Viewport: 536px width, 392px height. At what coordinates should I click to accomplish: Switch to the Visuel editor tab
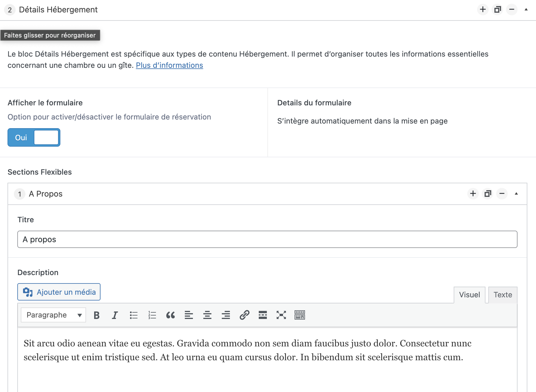point(469,295)
